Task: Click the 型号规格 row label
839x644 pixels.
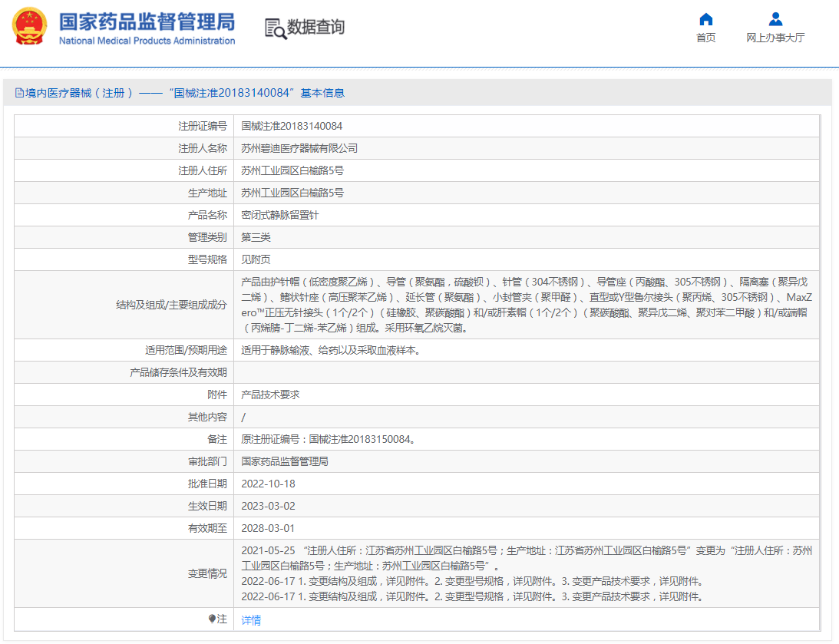Action: click(207, 259)
